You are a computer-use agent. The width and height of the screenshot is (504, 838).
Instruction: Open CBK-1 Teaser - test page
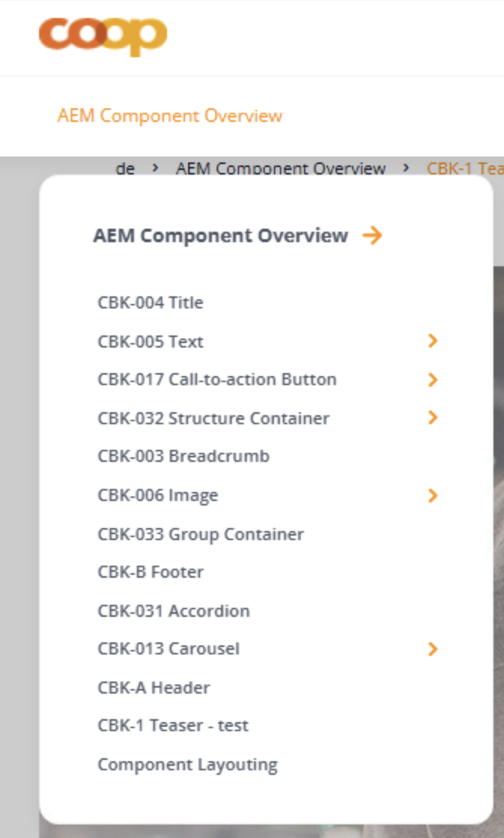tap(173, 725)
